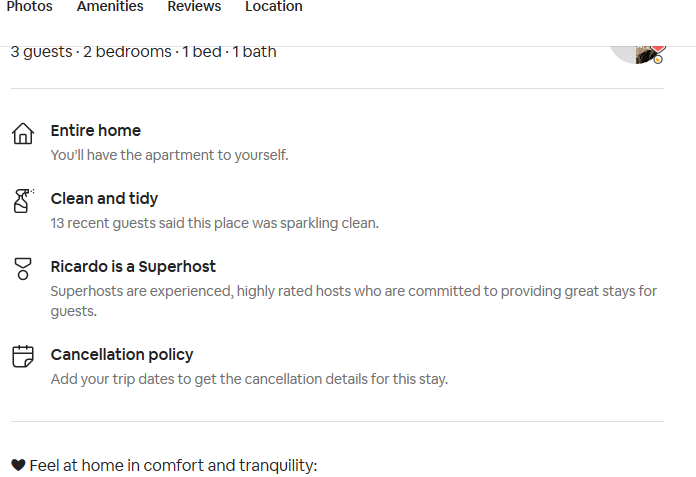The height and width of the screenshot is (477, 696).
Task: Click "Add your trip dates" cancellation text
Action: [x=249, y=379]
